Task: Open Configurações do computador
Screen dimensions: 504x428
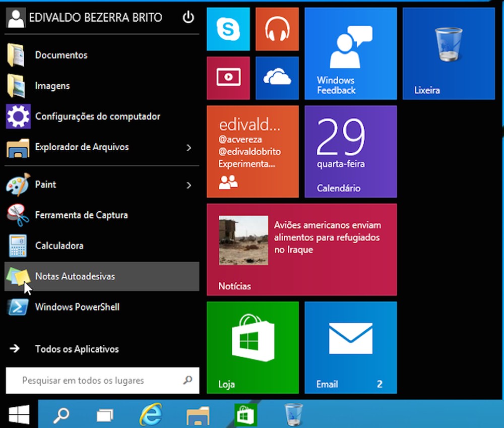Action: tap(102, 116)
